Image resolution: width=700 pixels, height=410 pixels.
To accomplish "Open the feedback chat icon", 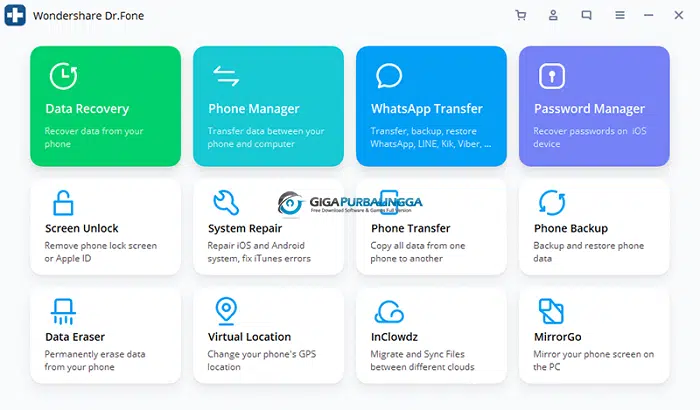I will point(587,15).
